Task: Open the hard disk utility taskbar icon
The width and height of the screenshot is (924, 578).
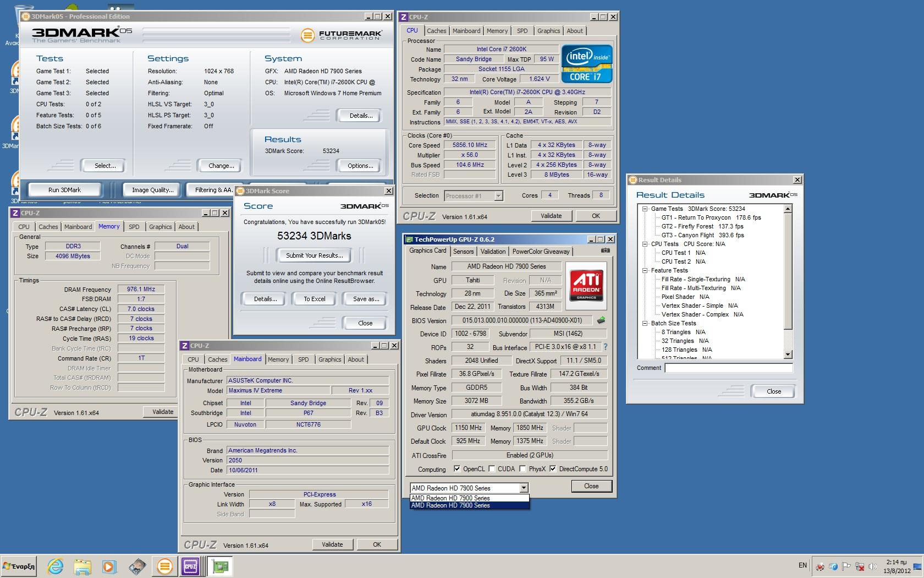Action: (137, 566)
